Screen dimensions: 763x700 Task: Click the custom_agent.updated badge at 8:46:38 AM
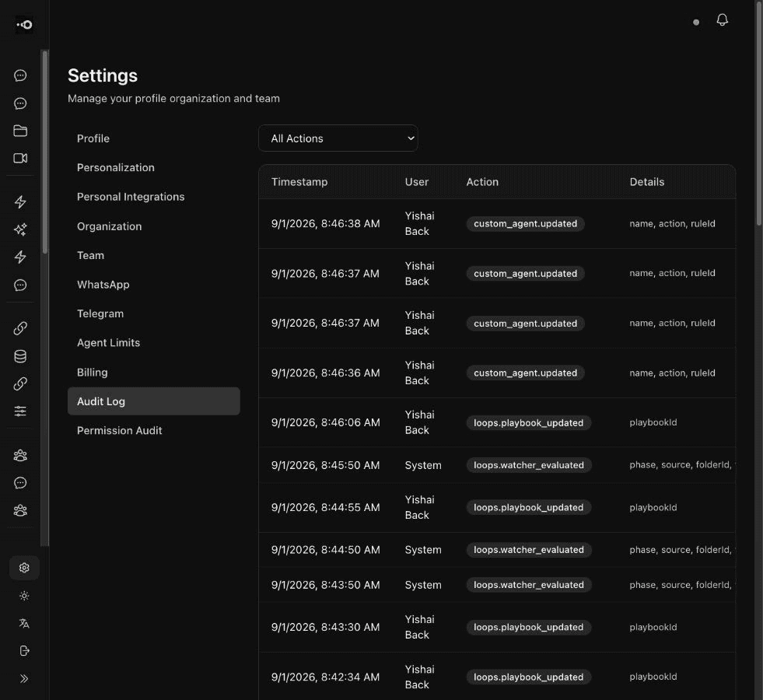[x=526, y=224]
